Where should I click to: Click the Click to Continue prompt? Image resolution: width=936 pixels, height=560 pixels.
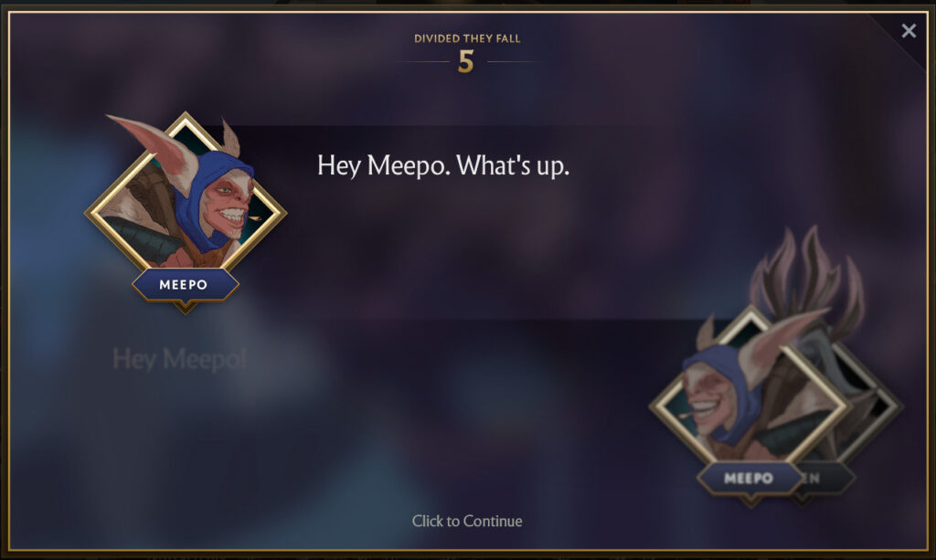click(467, 522)
